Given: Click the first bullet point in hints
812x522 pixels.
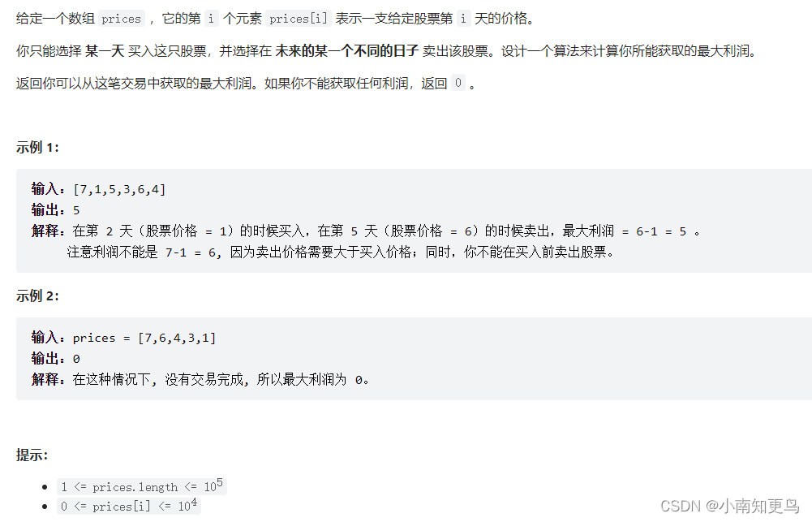Looking at the screenshot, I should (45, 487).
